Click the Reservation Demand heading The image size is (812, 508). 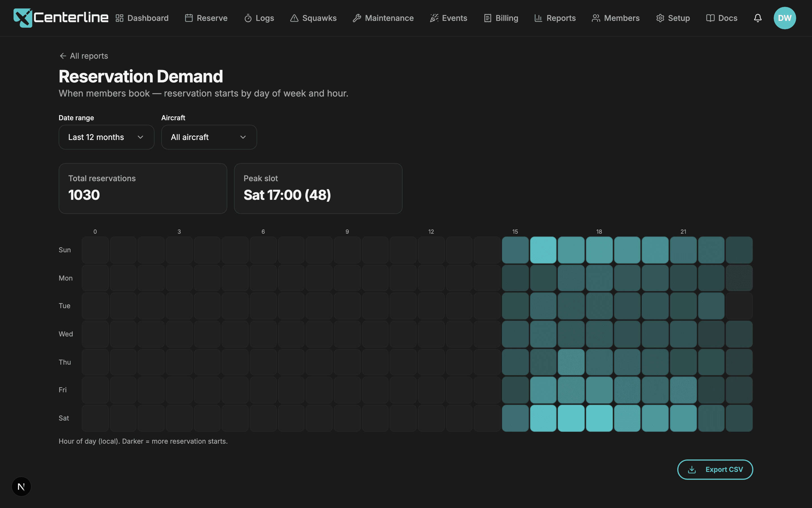click(x=141, y=76)
